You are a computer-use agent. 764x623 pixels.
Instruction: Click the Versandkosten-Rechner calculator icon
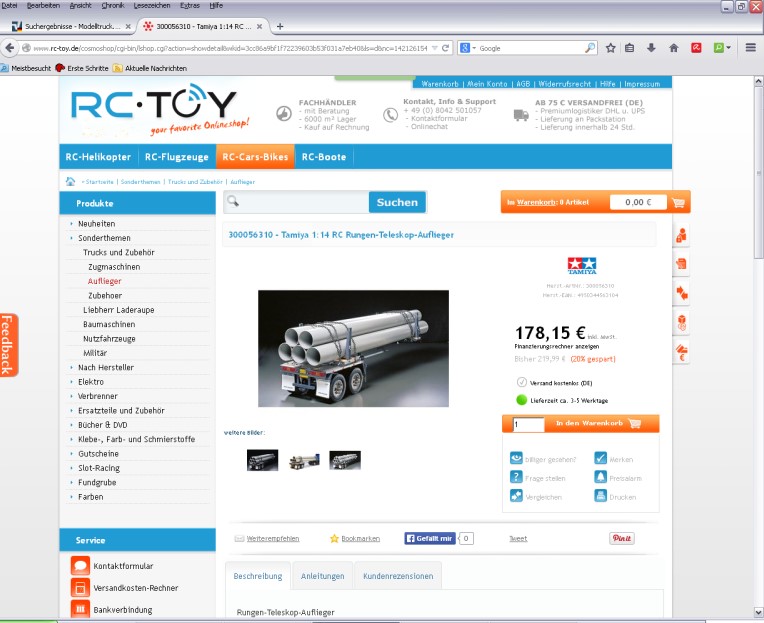[80, 587]
